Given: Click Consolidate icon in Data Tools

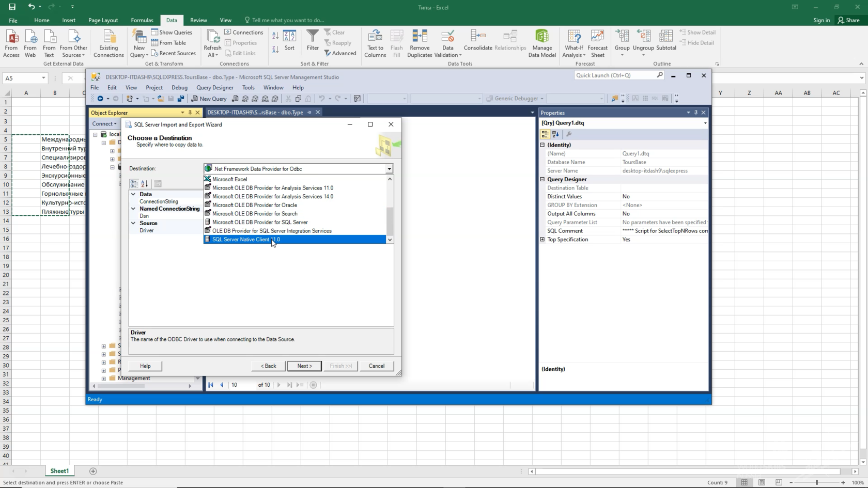Looking at the screenshot, I should tap(478, 40).
